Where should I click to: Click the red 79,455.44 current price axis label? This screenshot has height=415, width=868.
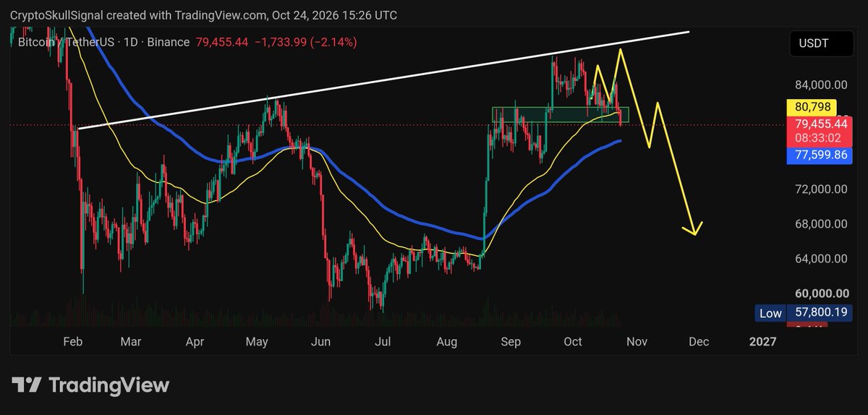coord(820,124)
